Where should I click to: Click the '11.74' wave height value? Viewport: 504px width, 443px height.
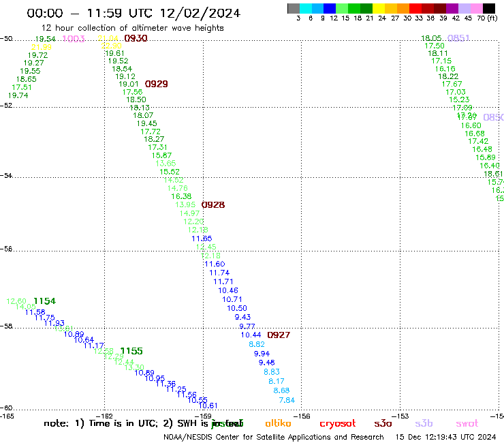pos(219,273)
